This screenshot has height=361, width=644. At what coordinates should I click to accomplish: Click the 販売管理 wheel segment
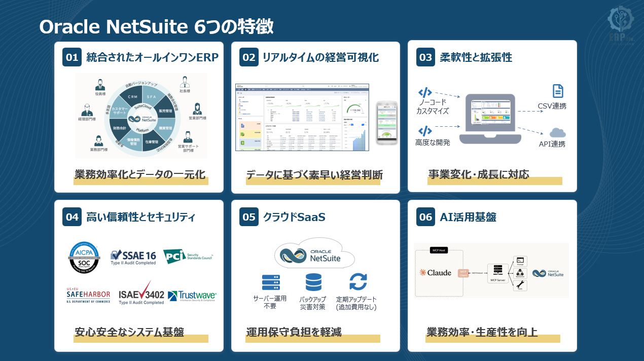pos(165,111)
